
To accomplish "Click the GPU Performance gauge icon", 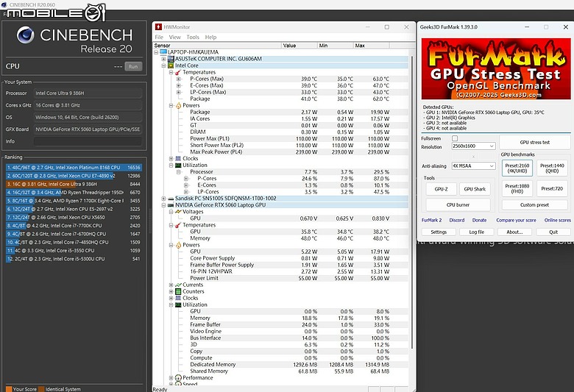I will tap(178, 378).
